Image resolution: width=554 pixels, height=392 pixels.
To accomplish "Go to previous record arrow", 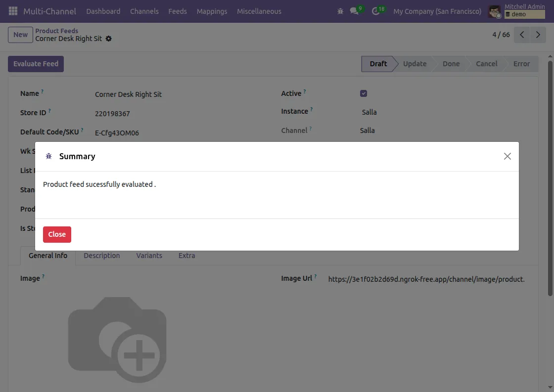I will point(522,35).
